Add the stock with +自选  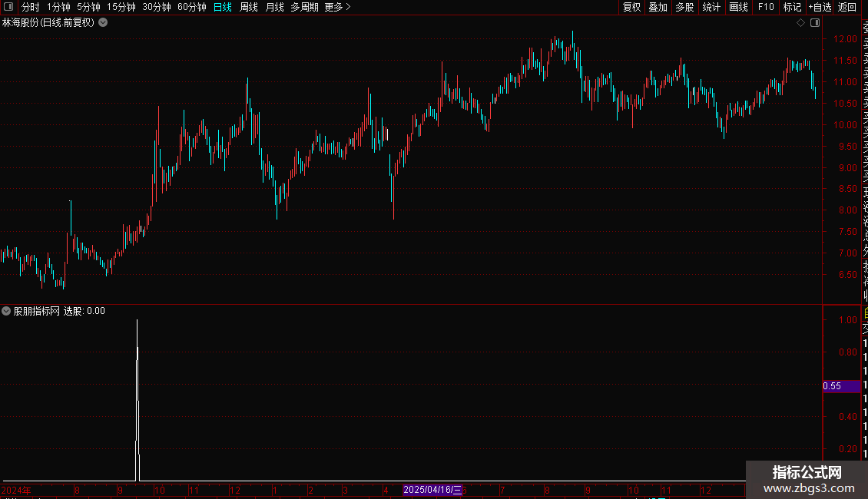(820, 7)
